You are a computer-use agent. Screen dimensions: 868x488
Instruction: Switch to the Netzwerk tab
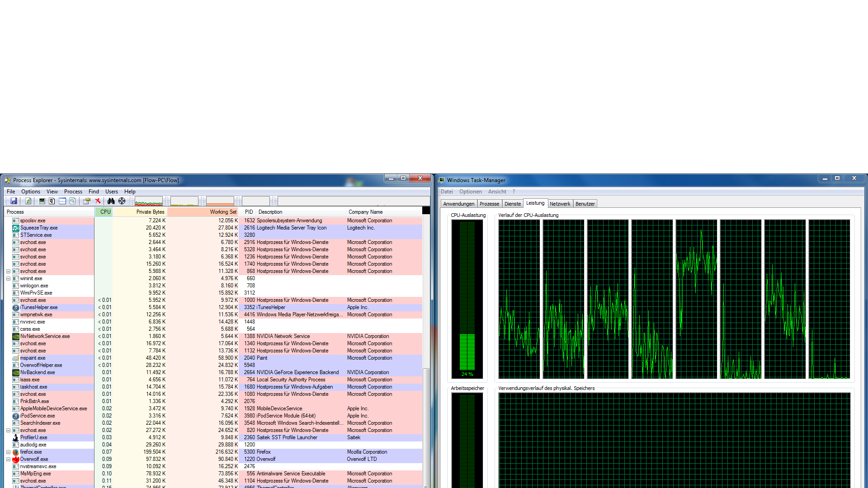[560, 204]
